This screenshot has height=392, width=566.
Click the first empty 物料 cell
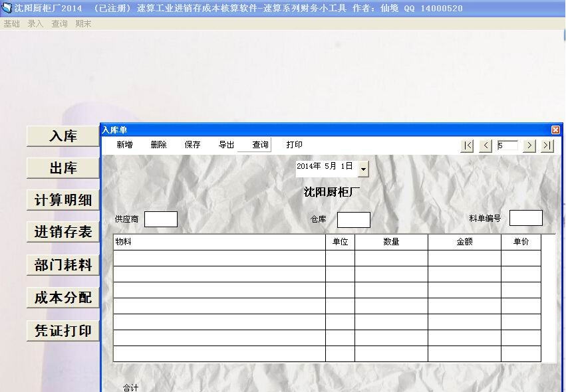[x=219, y=258]
